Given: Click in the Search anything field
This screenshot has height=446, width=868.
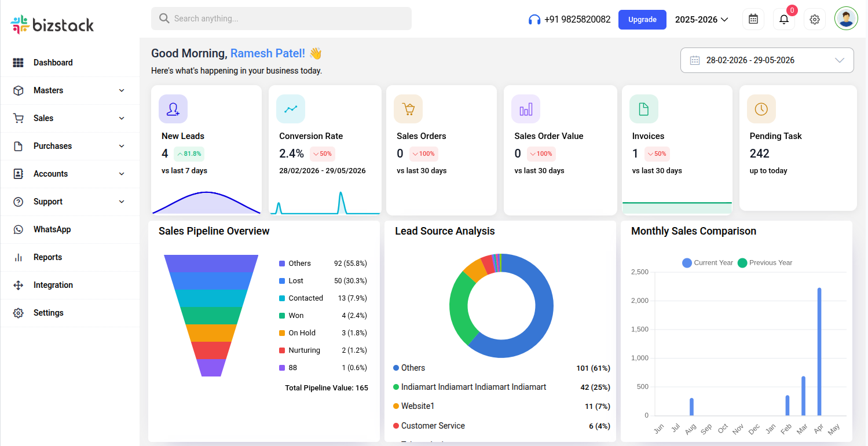Looking at the screenshot, I should pyautogui.click(x=281, y=19).
